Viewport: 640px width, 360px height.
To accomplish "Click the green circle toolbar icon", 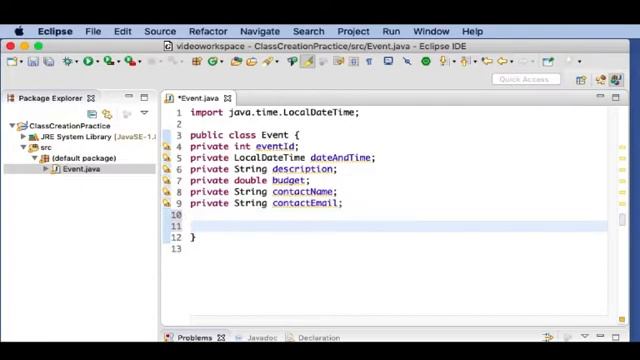I will tap(426, 61).
